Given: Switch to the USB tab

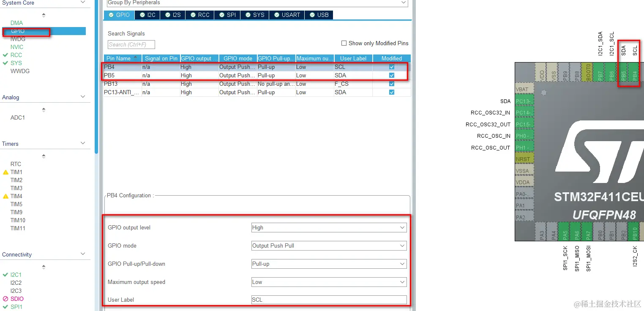Looking at the screenshot, I should (x=319, y=15).
